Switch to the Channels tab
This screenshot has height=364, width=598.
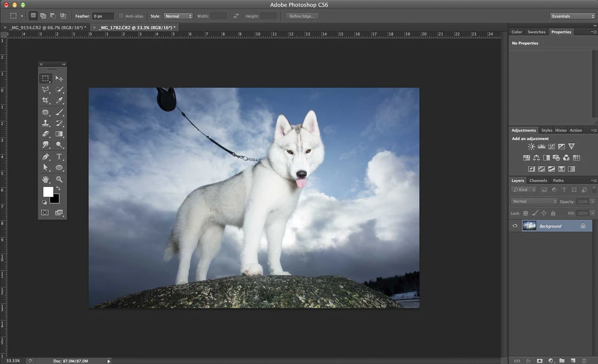coord(538,181)
